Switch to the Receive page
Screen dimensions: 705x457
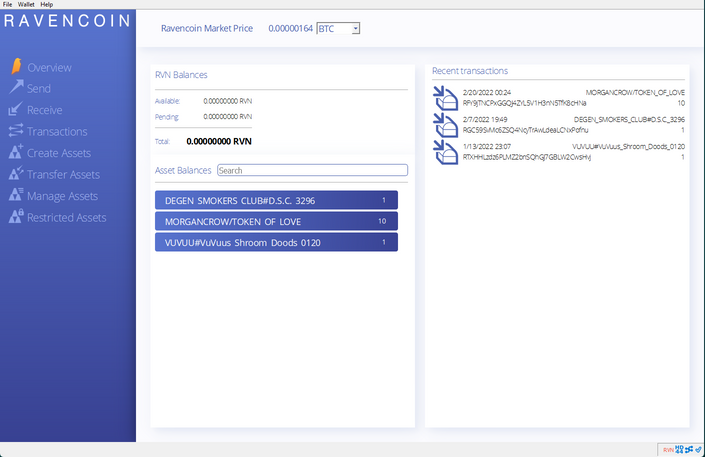pos(45,110)
